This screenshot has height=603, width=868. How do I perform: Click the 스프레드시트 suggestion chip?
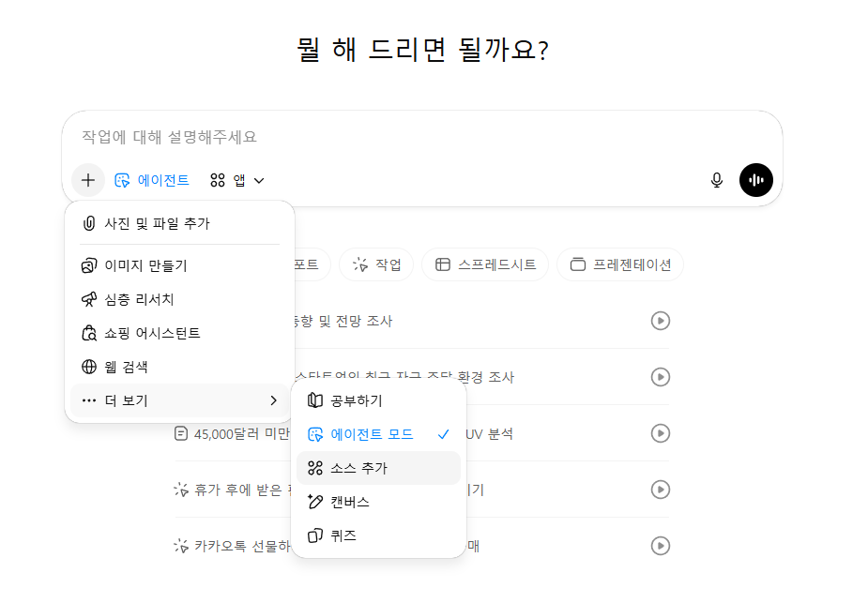coord(485,264)
